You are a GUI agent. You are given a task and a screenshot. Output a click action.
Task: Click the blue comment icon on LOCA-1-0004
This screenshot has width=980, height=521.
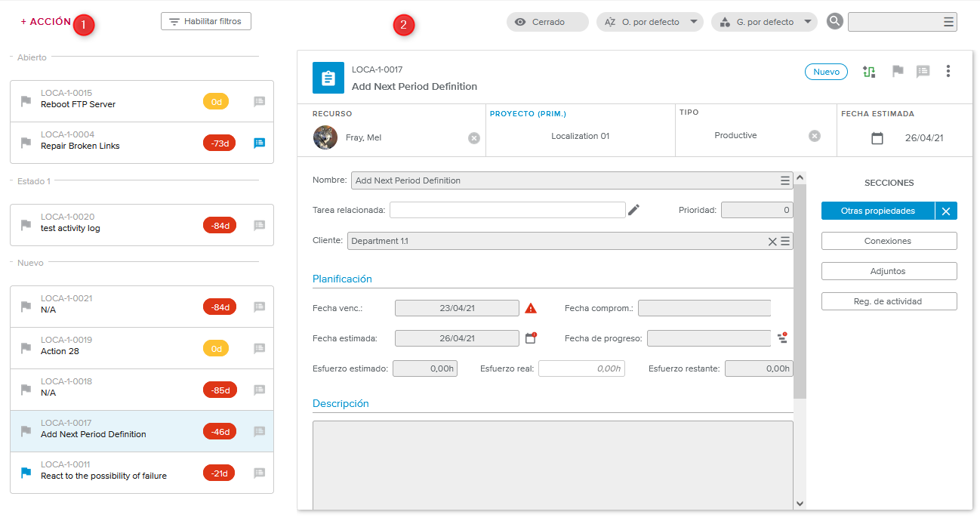point(259,143)
